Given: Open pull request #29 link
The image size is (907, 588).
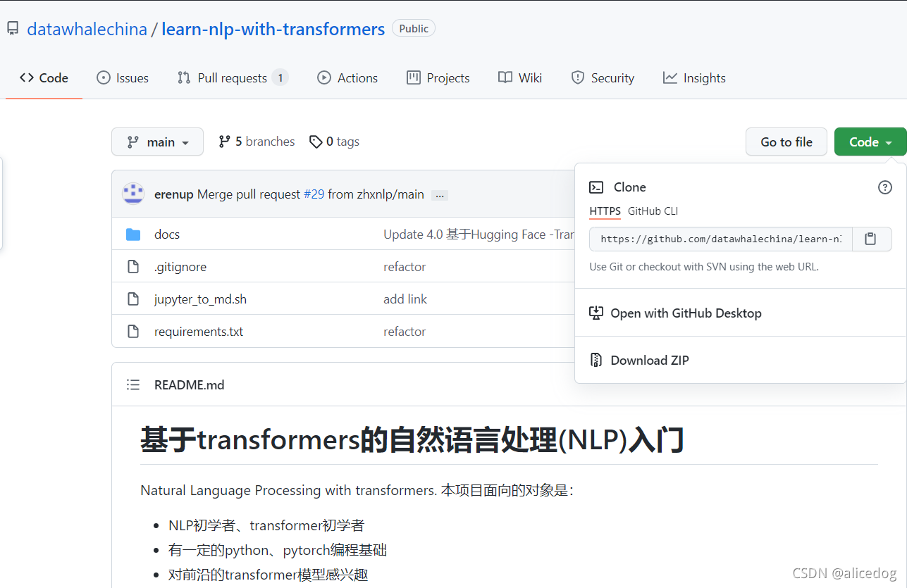Looking at the screenshot, I should 314,194.
